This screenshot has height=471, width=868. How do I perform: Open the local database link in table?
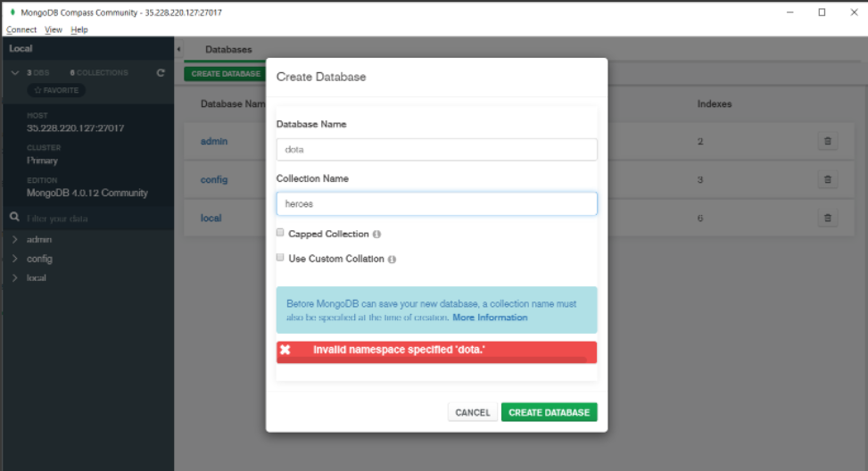[211, 218]
